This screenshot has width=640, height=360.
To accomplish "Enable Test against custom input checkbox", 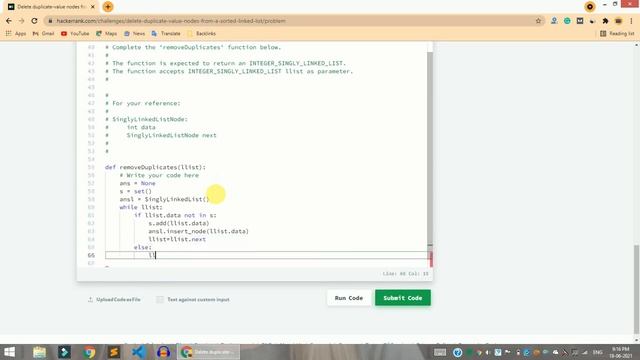I will (160, 300).
